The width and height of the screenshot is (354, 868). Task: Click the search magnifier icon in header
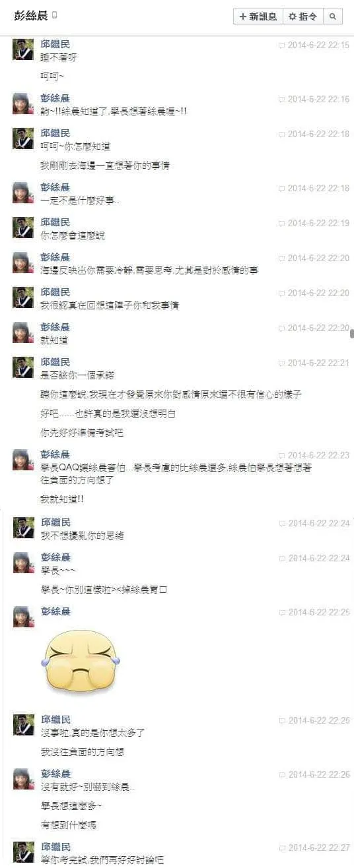click(x=333, y=16)
